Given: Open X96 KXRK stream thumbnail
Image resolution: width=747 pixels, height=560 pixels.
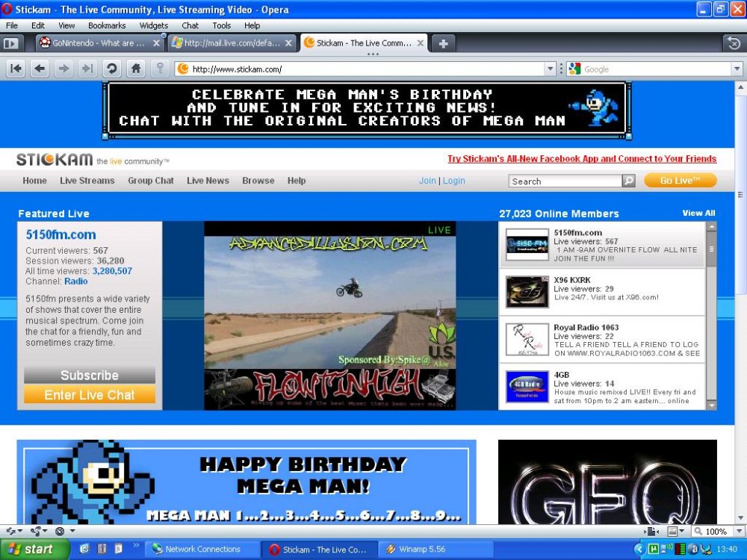Looking at the screenshot, I should (527, 292).
